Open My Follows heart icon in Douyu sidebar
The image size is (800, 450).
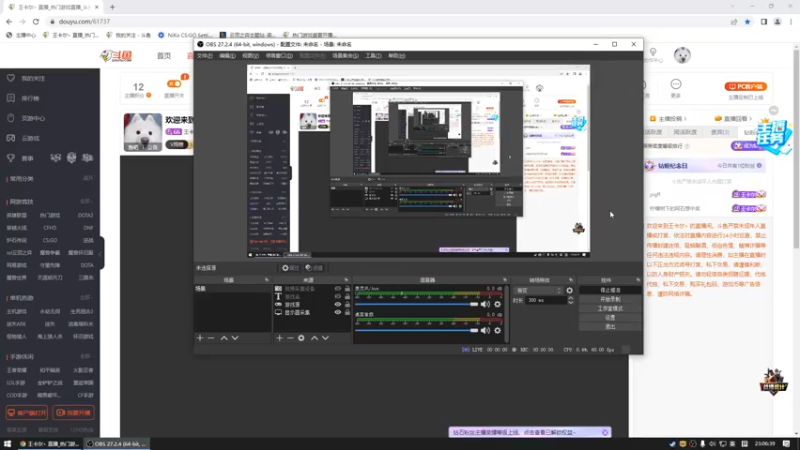coord(11,78)
